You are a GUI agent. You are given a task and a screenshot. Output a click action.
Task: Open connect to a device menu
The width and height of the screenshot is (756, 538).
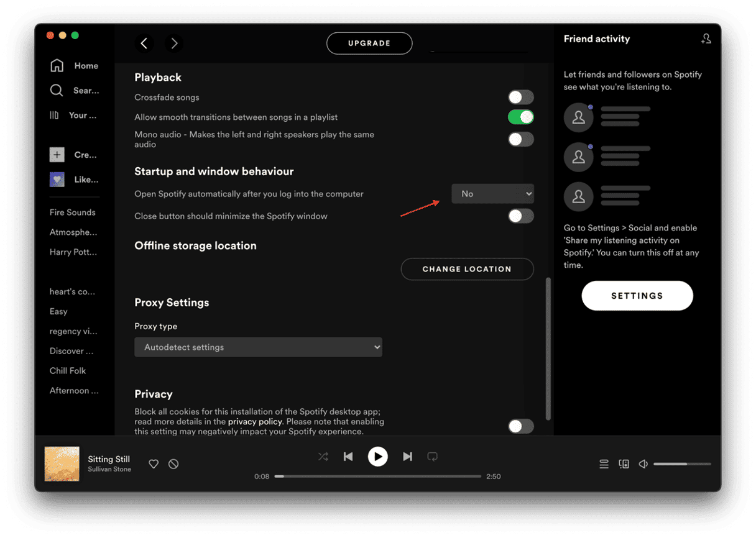tap(624, 464)
